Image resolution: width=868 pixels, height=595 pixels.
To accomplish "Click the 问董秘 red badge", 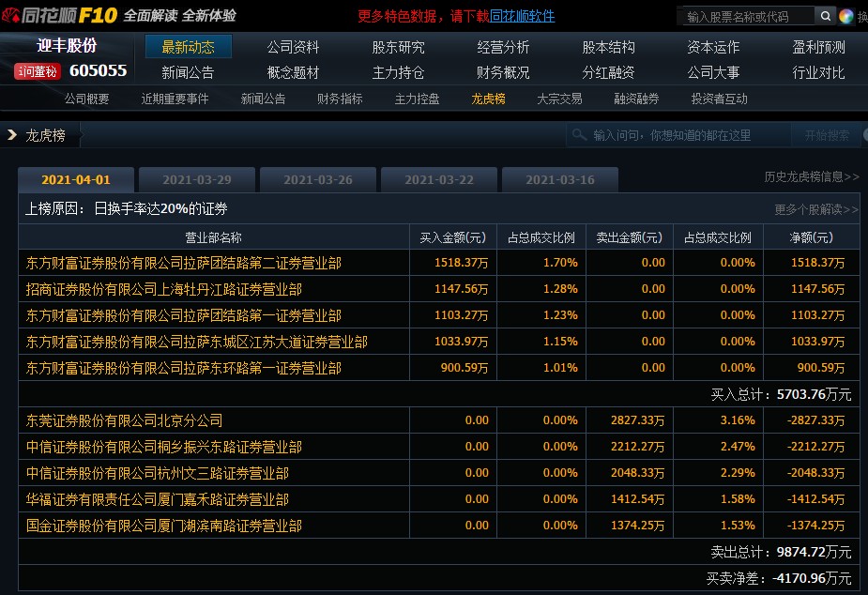I will point(38,71).
